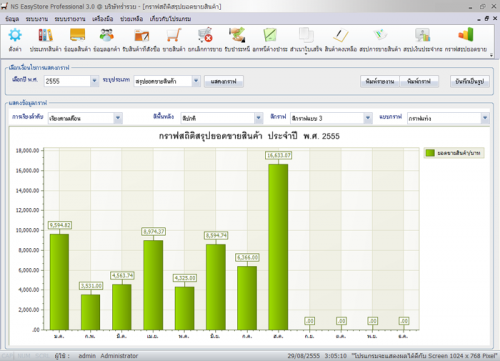Click the legend label ยอดขายสินค้า/บาท
This screenshot has width=500, height=361.
(x=459, y=153)
